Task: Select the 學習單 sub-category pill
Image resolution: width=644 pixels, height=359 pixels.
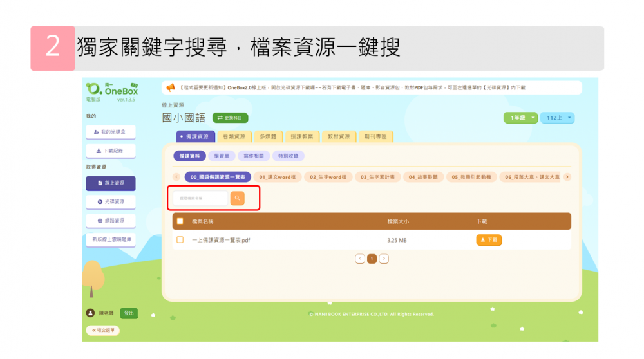Action: point(221,156)
